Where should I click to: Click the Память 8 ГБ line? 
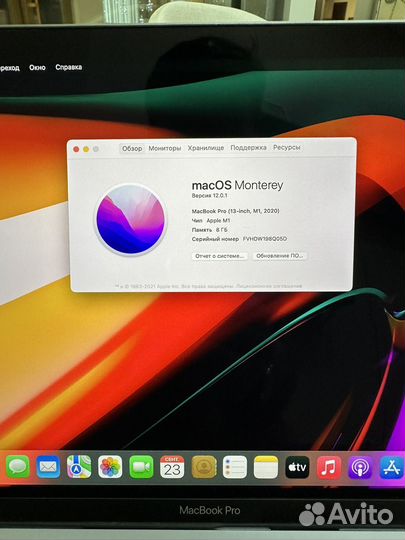click(209, 230)
